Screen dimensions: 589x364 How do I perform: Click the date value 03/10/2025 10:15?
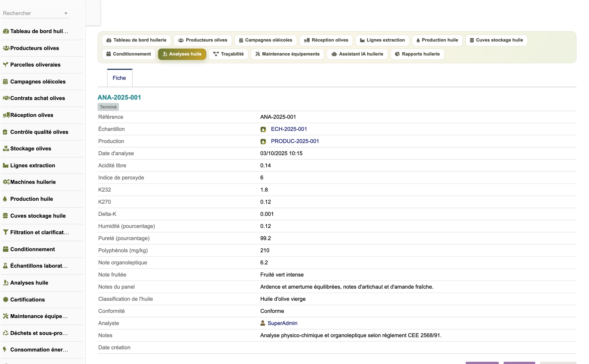point(281,153)
